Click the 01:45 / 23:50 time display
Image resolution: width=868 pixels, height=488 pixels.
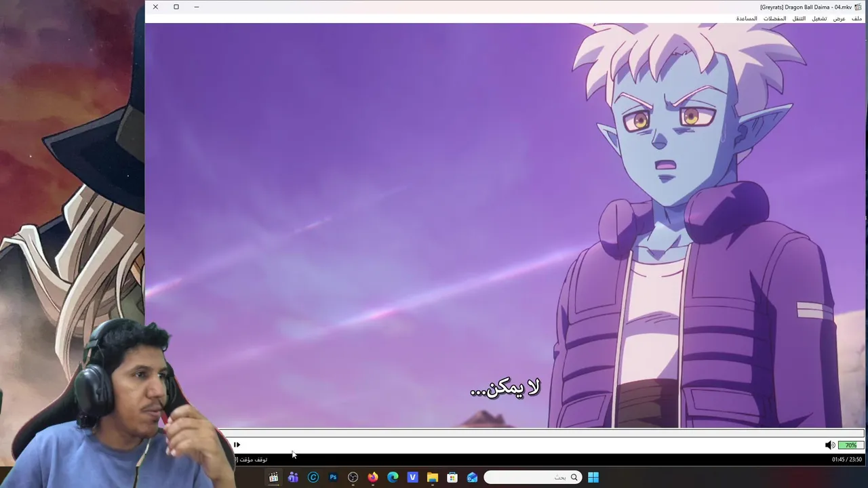click(x=846, y=460)
